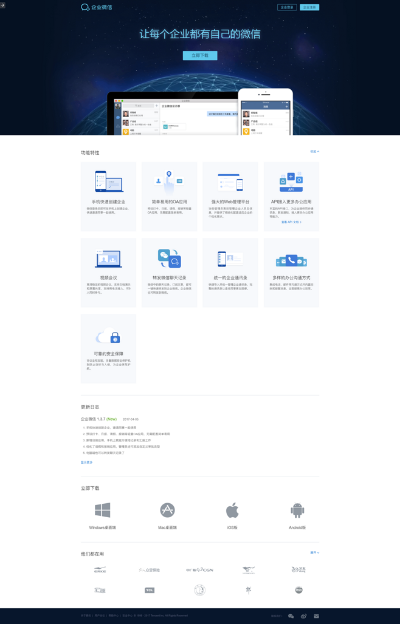Click the Web management platform icon
The width and height of the screenshot is (400, 624).
point(230,182)
